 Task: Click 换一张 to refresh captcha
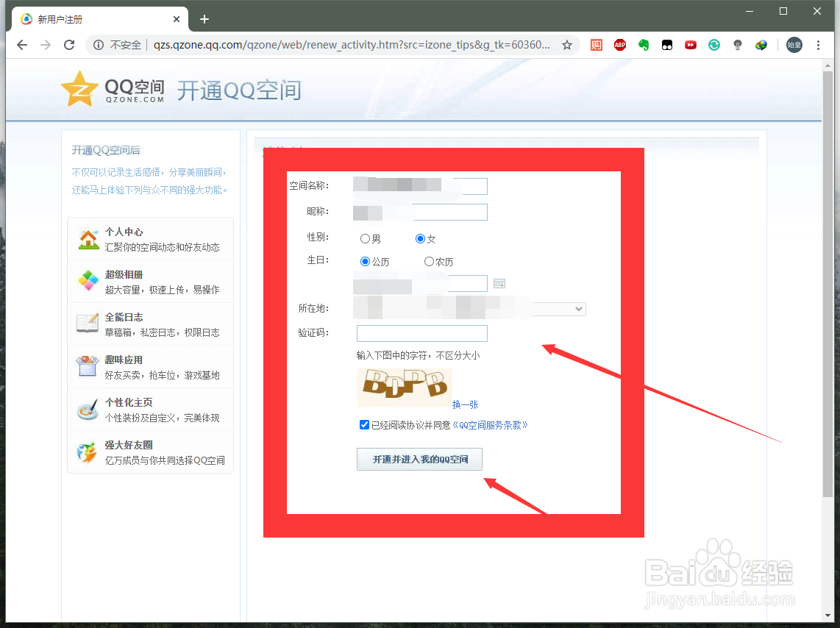point(465,404)
